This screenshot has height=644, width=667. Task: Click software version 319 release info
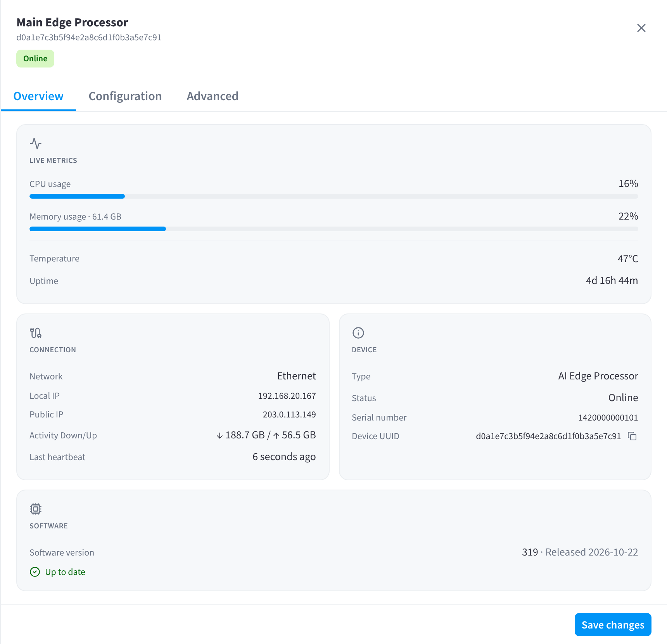(x=580, y=552)
